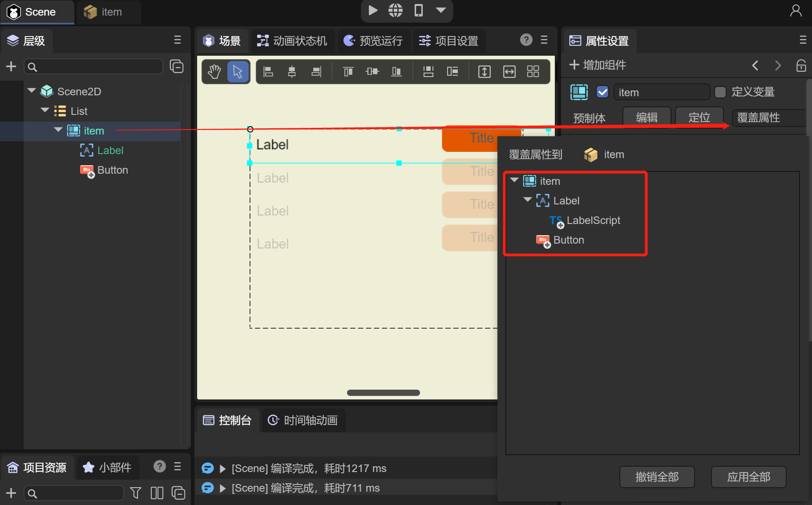Collapse the Scene2D tree node
812x505 pixels.
[32, 91]
